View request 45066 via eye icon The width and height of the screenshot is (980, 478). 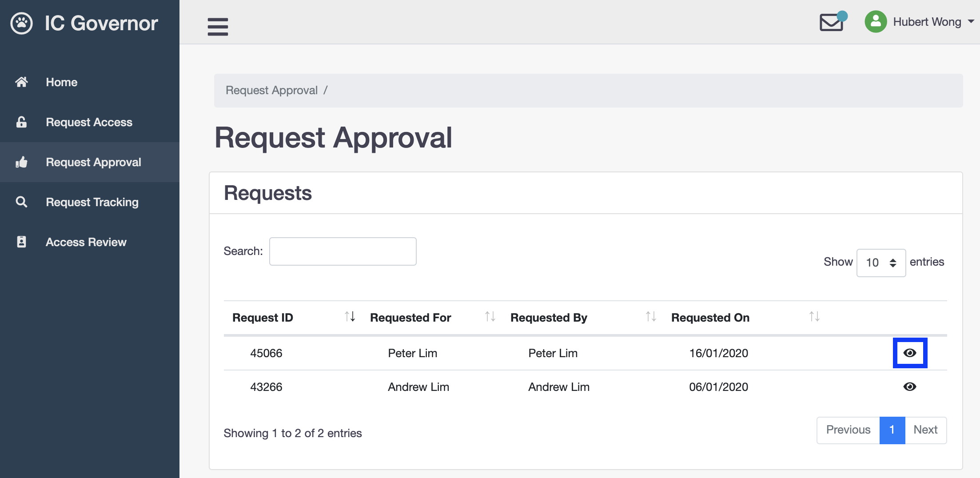pyautogui.click(x=910, y=353)
